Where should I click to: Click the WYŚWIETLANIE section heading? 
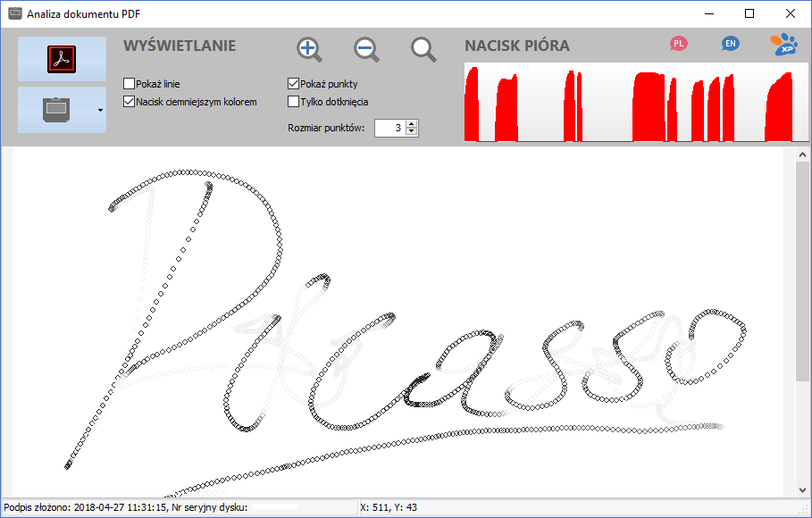180,46
